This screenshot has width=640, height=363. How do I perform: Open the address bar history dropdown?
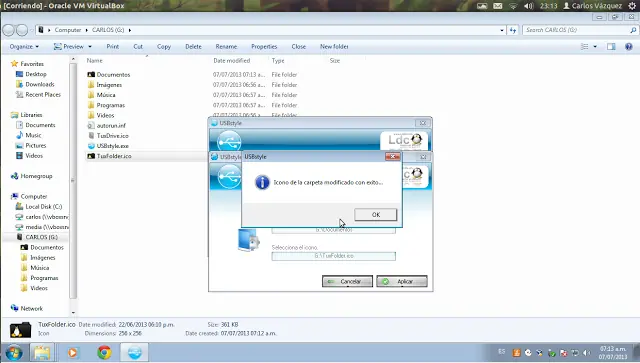(x=502, y=30)
